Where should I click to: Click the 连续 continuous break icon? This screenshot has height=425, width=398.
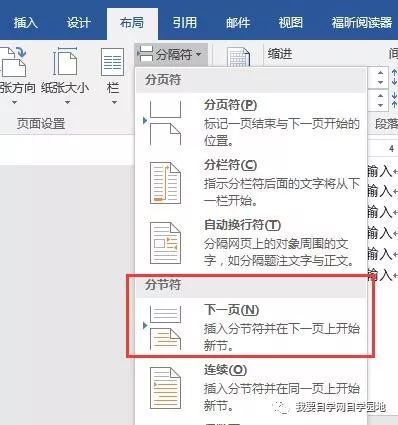coord(165,388)
